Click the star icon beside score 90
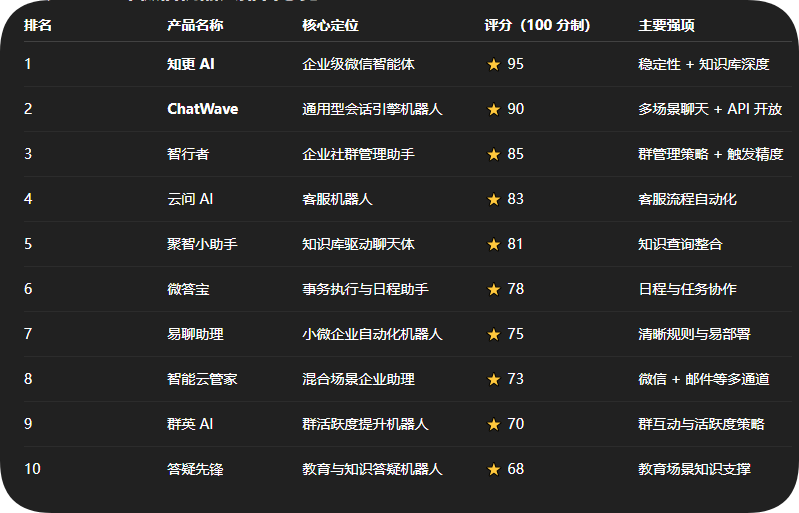This screenshot has width=799, height=513. tap(493, 109)
